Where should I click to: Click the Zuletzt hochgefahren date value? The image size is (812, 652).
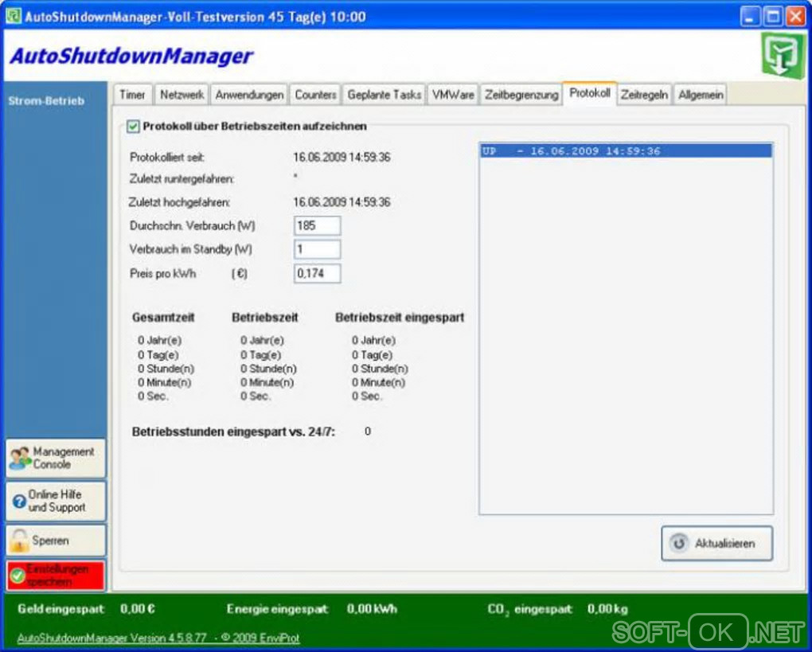pos(342,202)
